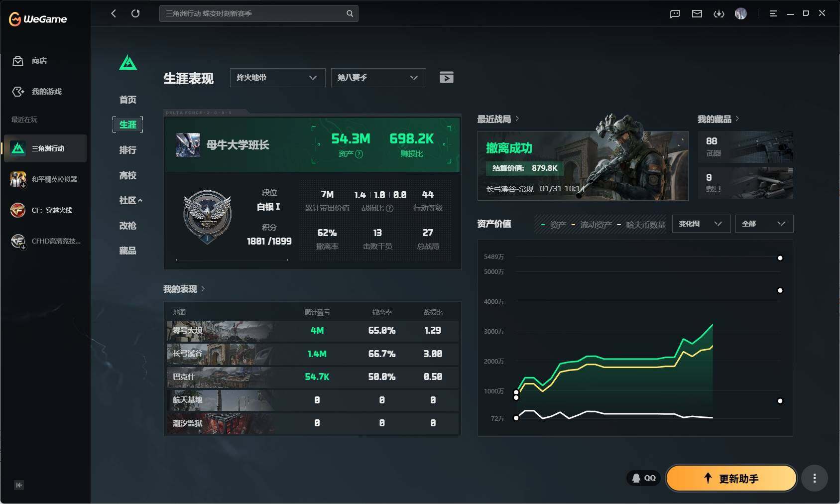
Task: Click the 54.3M 资产 value
Action: coord(351,139)
